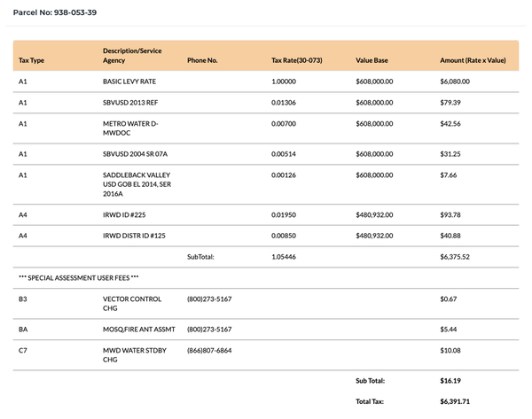
Task: Select the Tax Rate(30-073) column header
Action: click(296, 60)
